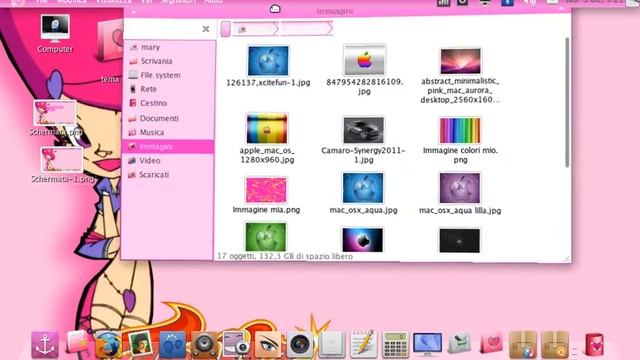The height and width of the screenshot is (360, 640).
Task: Click the home path bar button
Action: pos(255,29)
